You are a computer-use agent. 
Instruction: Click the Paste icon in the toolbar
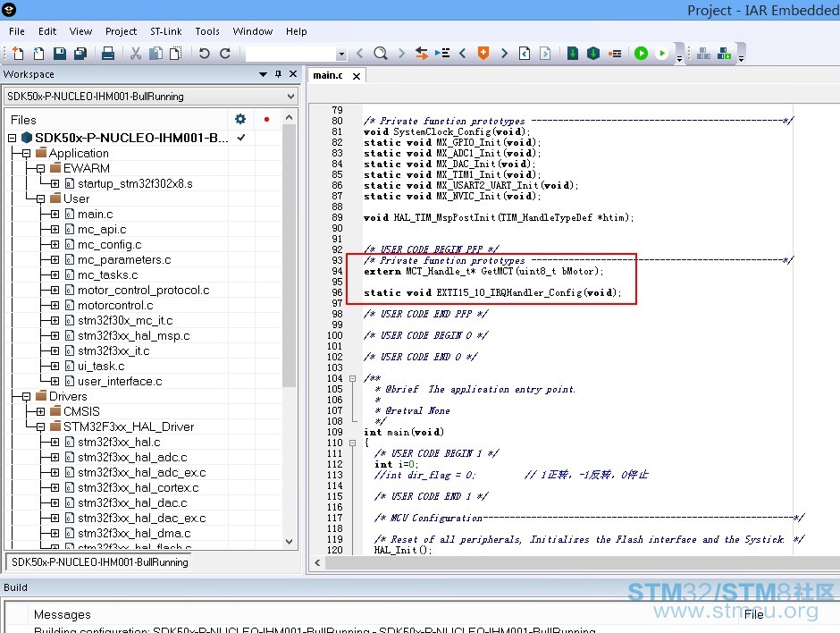(175, 53)
